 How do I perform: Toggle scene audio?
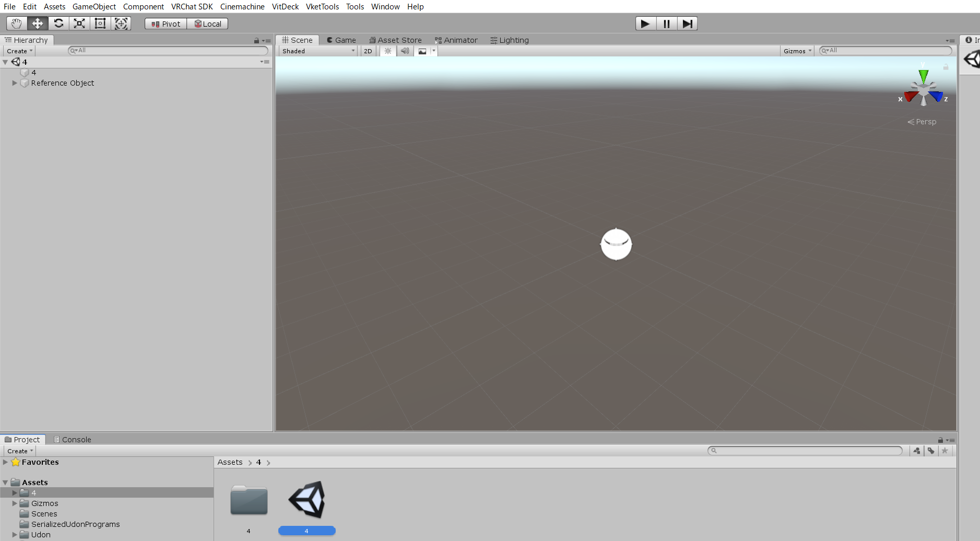tap(405, 51)
